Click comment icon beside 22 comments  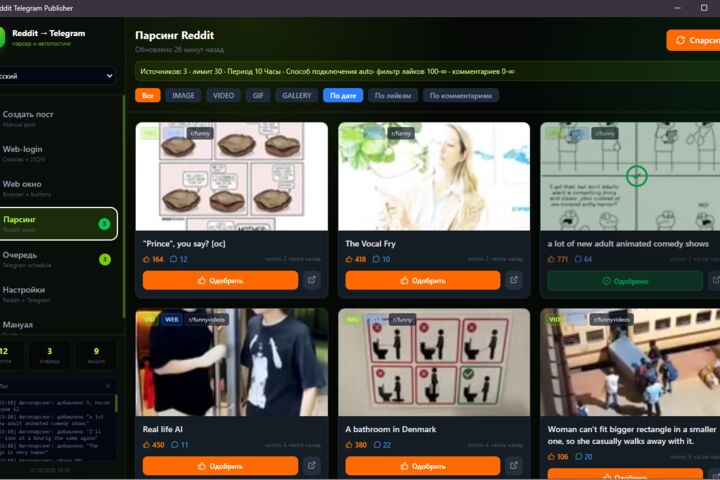pos(377,445)
